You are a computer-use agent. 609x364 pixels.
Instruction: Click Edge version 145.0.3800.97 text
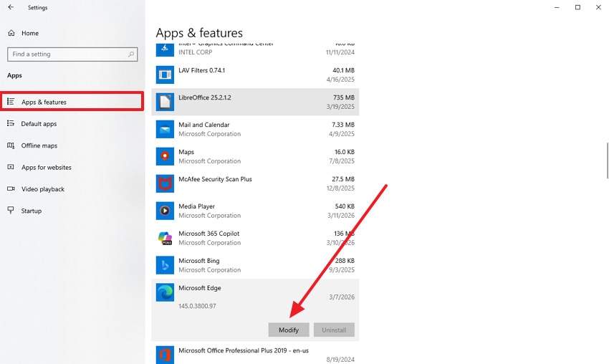[x=197, y=306]
